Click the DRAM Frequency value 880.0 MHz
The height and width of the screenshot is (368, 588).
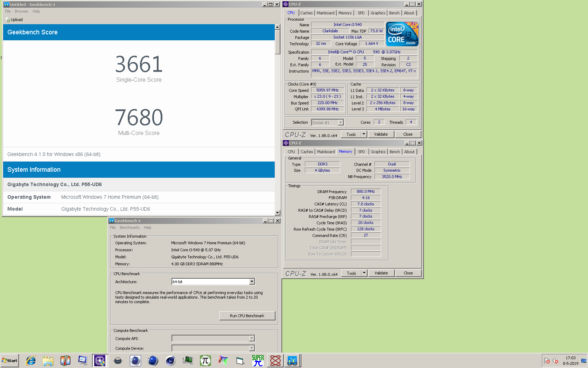click(366, 191)
